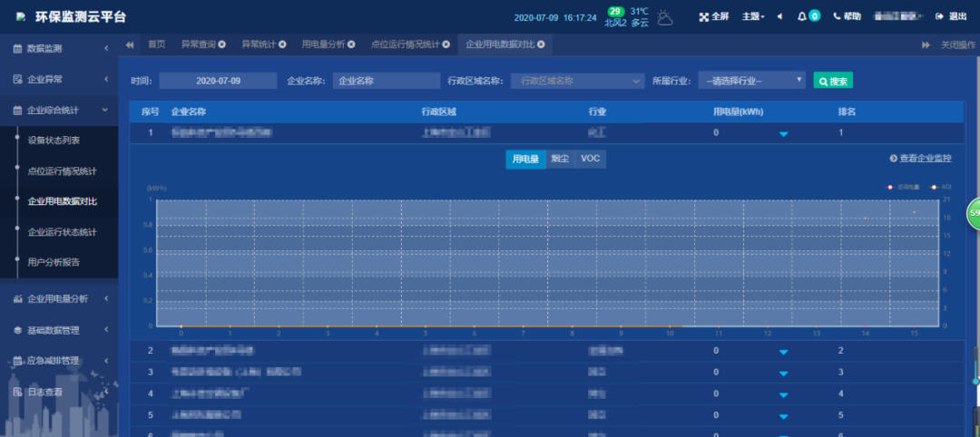Open the 主题 theme dropdown
980x437 pixels.
pyautogui.click(x=753, y=16)
